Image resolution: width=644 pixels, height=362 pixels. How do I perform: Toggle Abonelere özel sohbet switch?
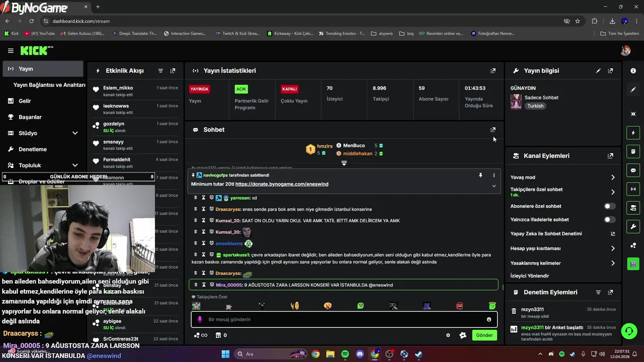[609, 206]
